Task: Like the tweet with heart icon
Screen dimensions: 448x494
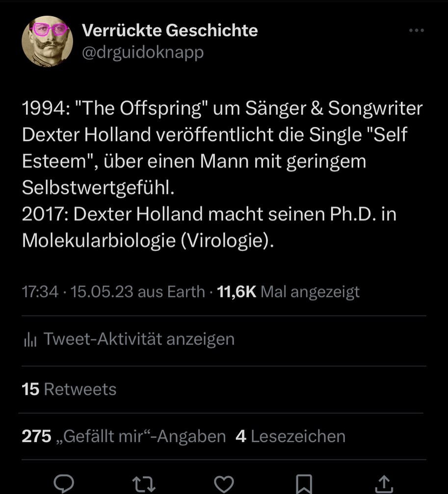Action: (224, 484)
